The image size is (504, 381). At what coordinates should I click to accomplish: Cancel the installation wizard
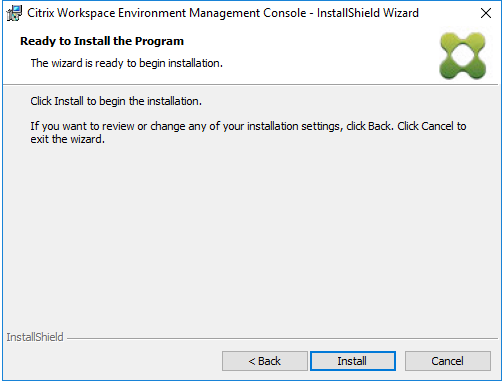click(x=448, y=361)
